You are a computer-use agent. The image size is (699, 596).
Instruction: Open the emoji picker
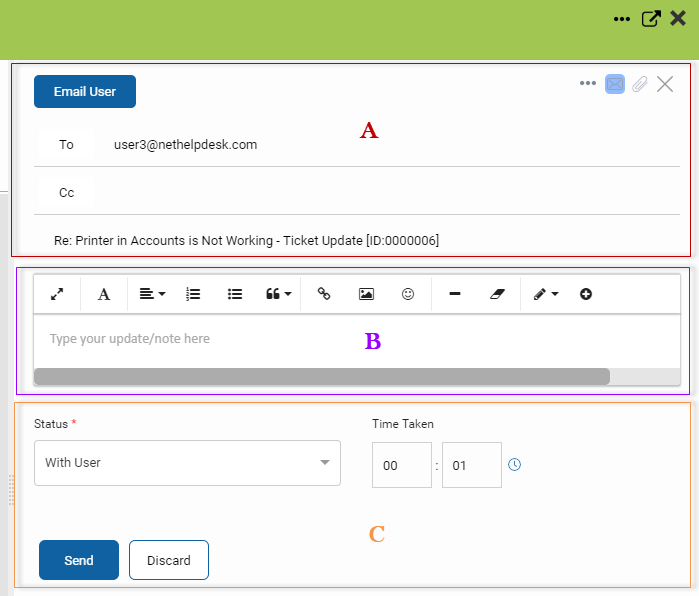408,294
